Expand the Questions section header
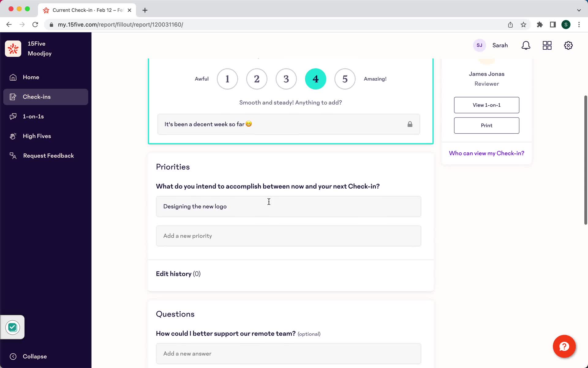Screen dimensions: 588x368 coord(175,314)
